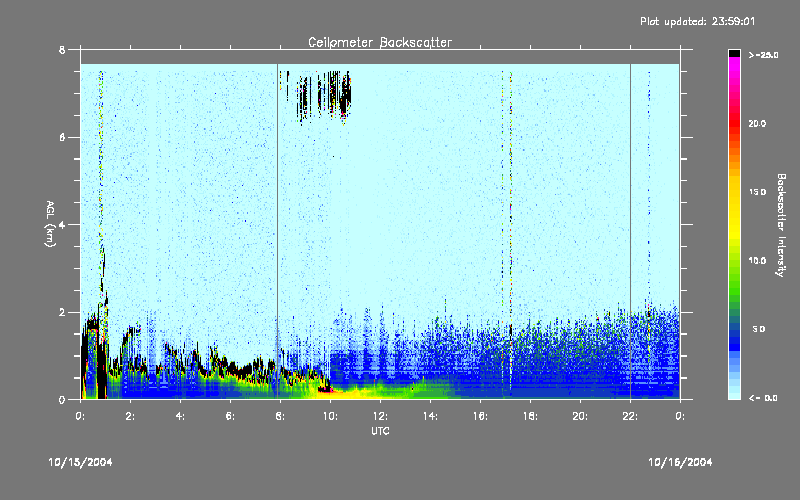The width and height of the screenshot is (800, 500).
Task: Click the "14:" hour label on UTC axis
Action: pyautogui.click(x=430, y=416)
